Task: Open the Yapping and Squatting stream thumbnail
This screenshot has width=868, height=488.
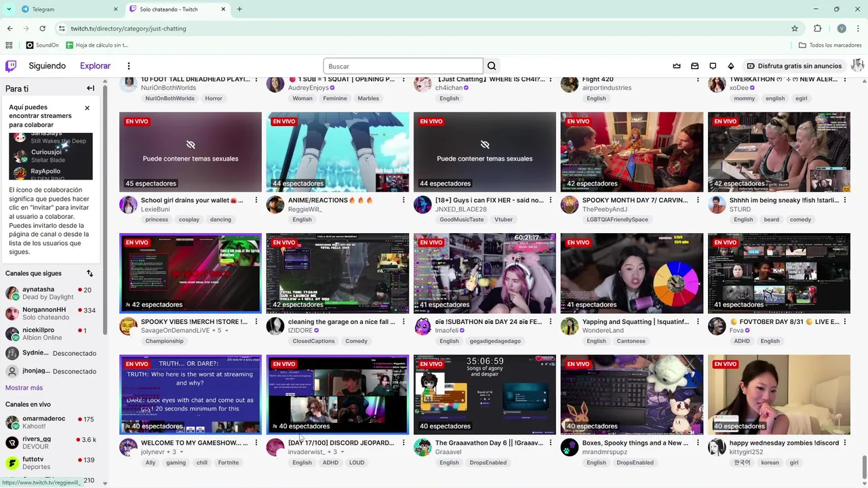Action: (632, 273)
